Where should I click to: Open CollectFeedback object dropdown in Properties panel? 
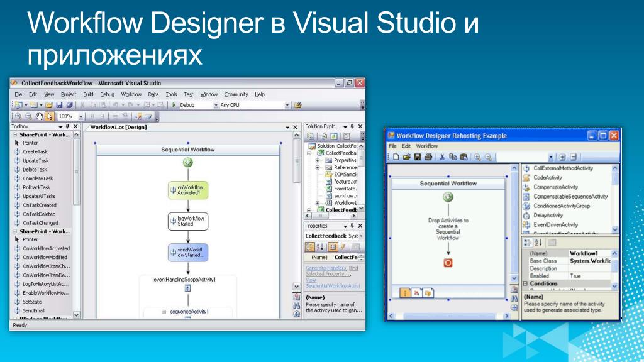coord(361,236)
